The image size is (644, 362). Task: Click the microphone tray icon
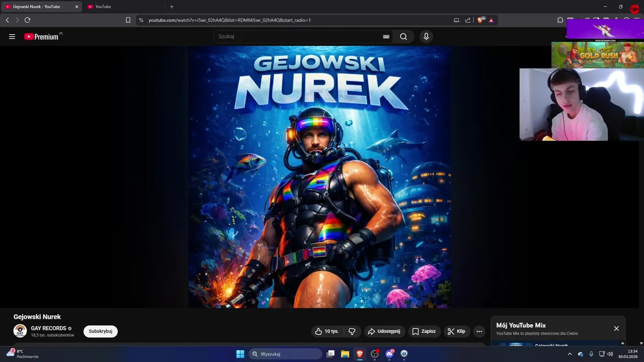pyautogui.click(x=591, y=354)
